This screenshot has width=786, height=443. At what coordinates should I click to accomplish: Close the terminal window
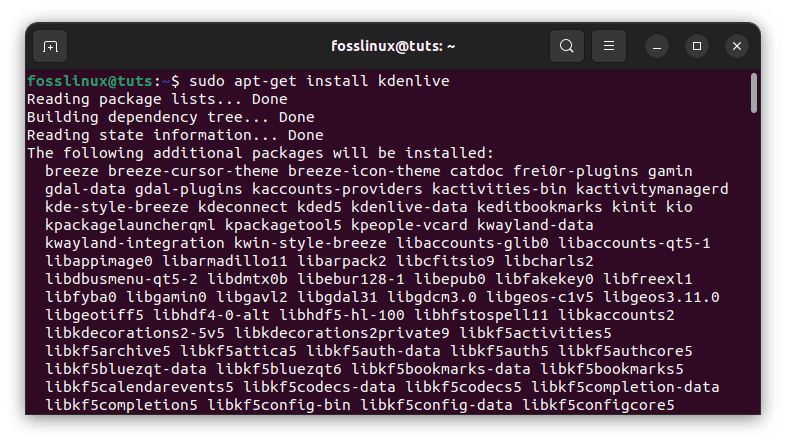[737, 47]
